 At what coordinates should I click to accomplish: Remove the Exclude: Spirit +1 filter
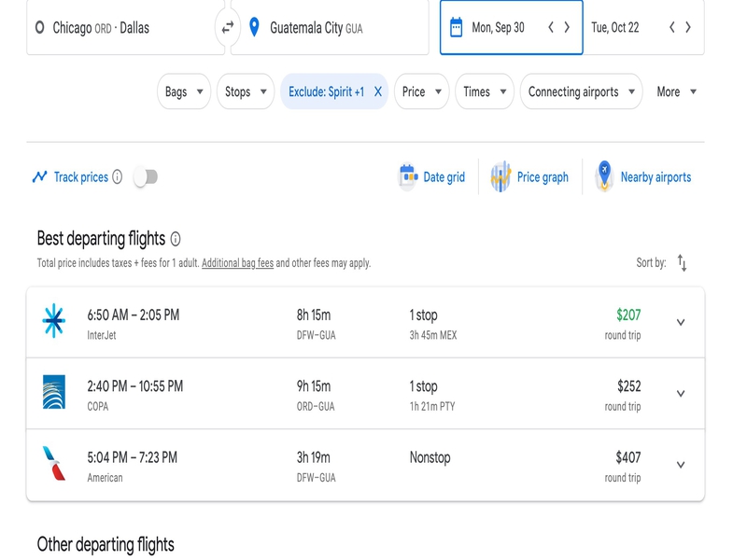tap(378, 91)
